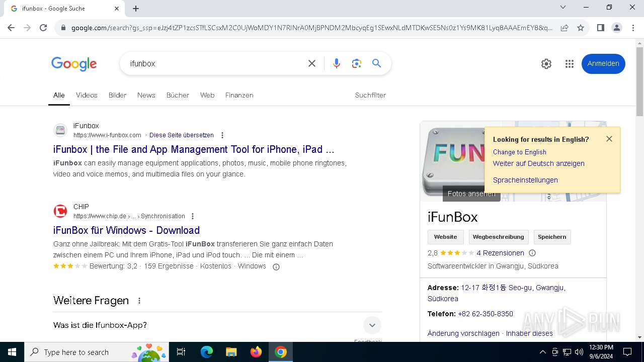Open volume control in system tray
This screenshot has width=644, height=362.
click(579, 352)
